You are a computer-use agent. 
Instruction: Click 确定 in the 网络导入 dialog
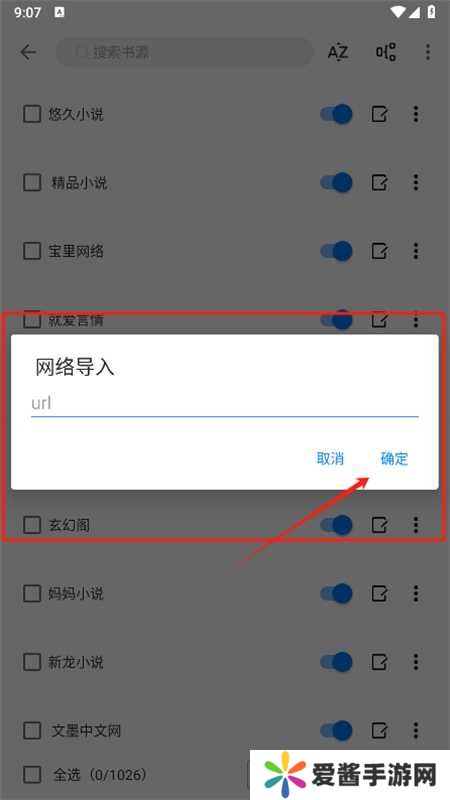[x=394, y=459]
